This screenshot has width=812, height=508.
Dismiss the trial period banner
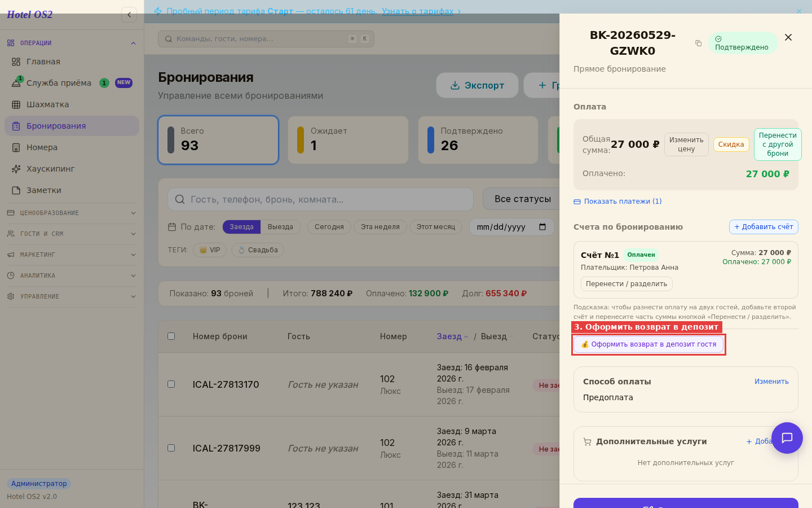point(798,11)
